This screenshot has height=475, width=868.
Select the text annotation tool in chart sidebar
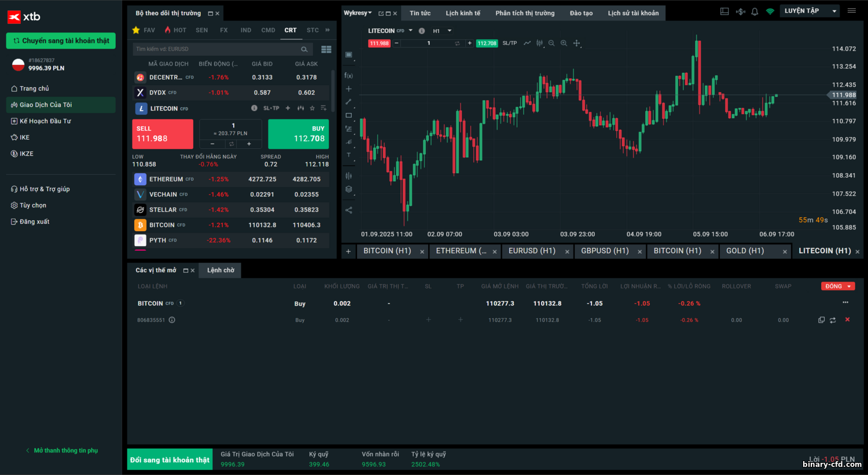(x=348, y=155)
